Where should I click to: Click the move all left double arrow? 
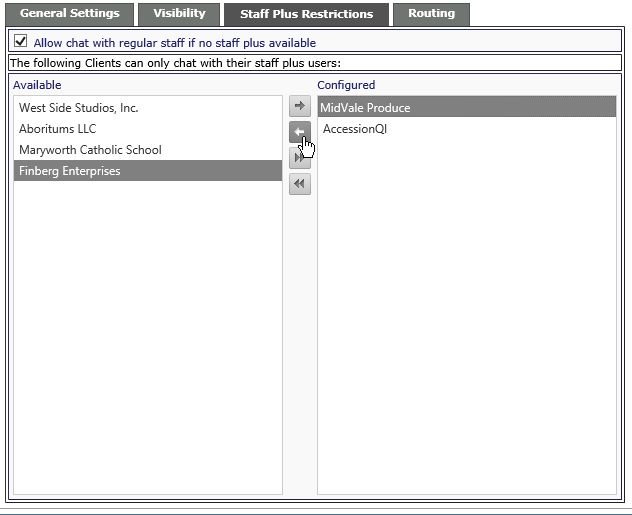[x=299, y=184]
